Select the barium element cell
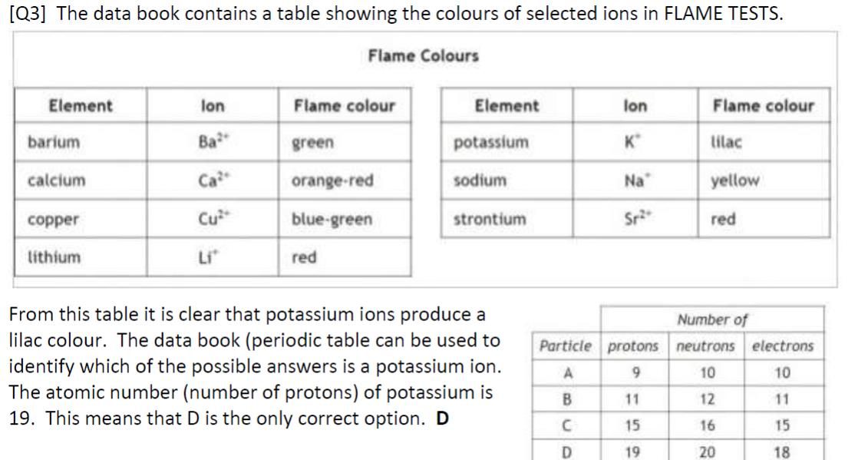The height and width of the screenshot is (460, 868). 81,142
